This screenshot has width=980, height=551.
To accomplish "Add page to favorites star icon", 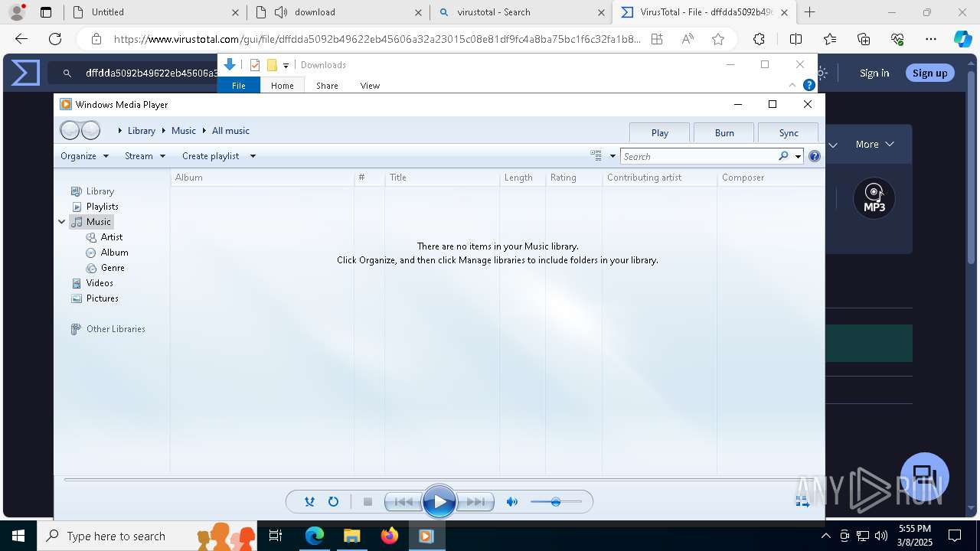I will click(x=718, y=39).
